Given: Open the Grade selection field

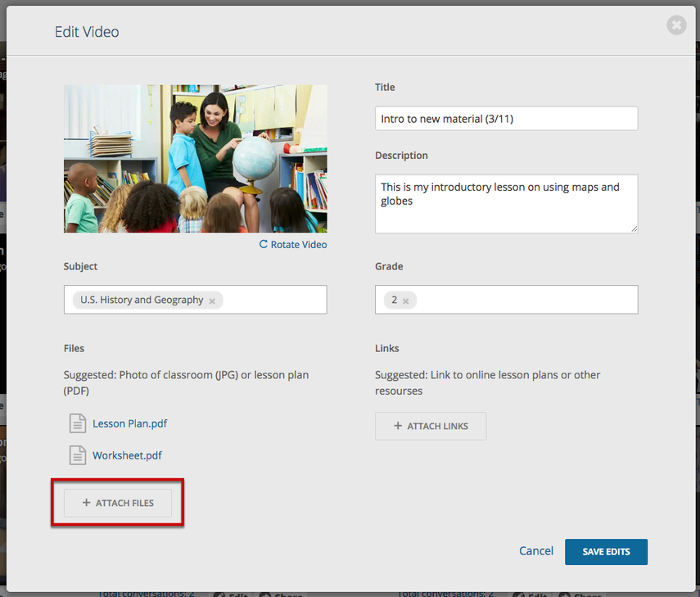Looking at the screenshot, I should click(506, 300).
